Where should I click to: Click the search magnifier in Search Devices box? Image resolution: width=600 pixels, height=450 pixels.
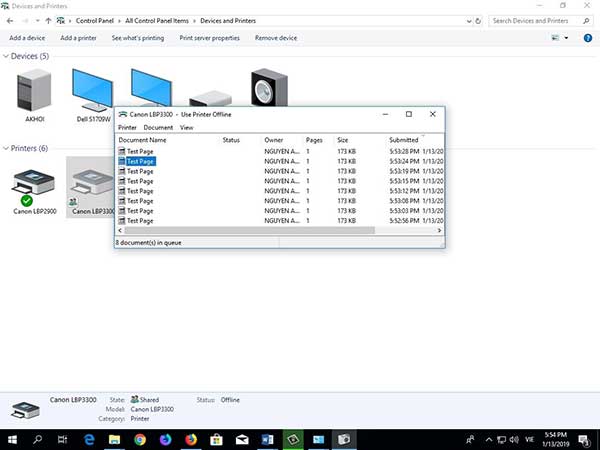coord(586,21)
